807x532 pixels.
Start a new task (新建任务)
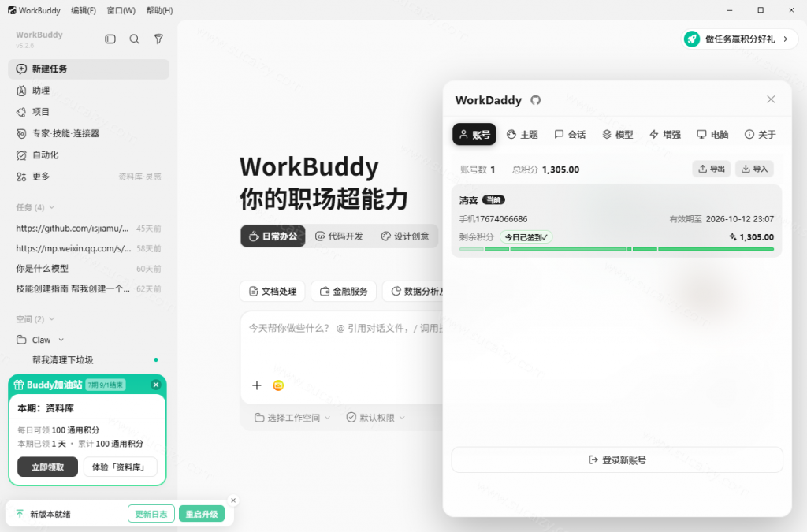[88, 69]
